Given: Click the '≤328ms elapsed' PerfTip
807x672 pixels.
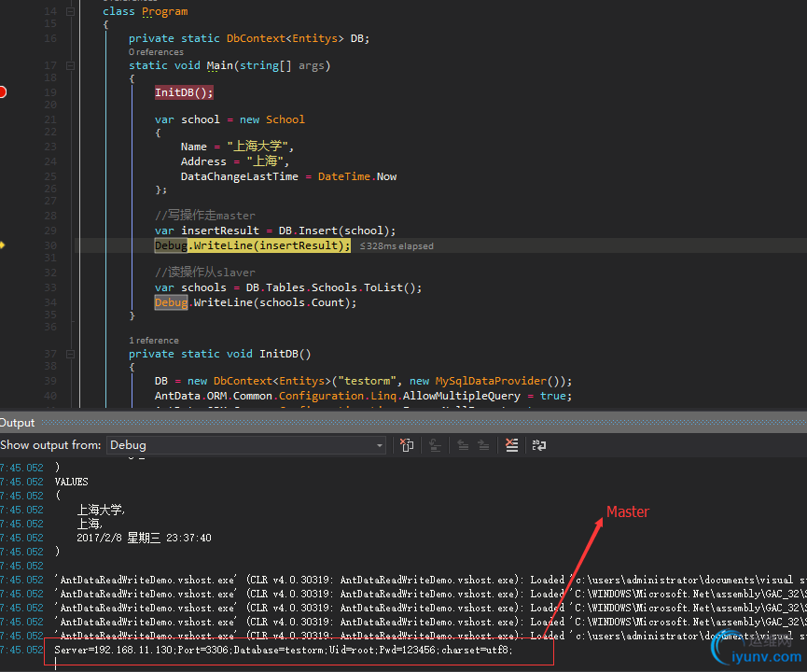Looking at the screenshot, I should tap(397, 246).
